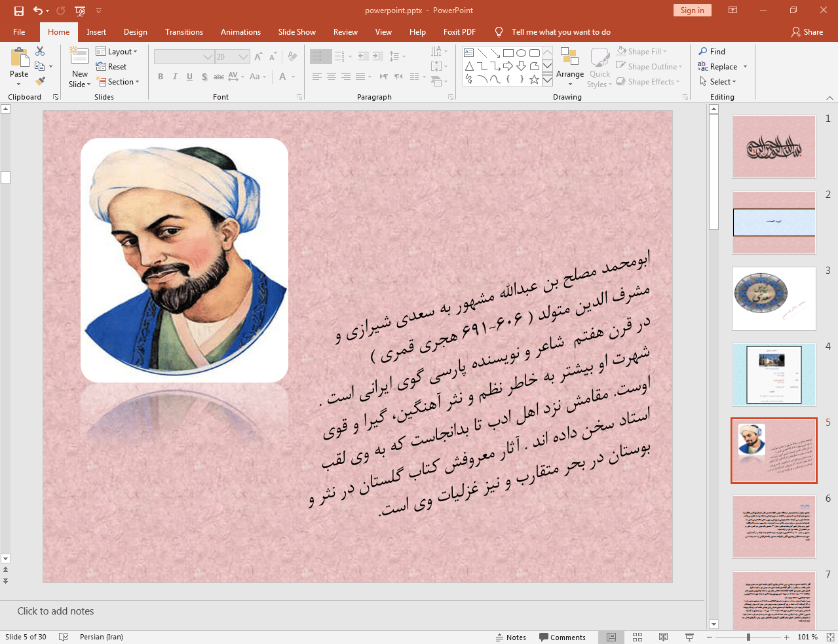Click Start From Beginning presentation icon
The width and height of the screenshot is (838, 644).
point(80,10)
